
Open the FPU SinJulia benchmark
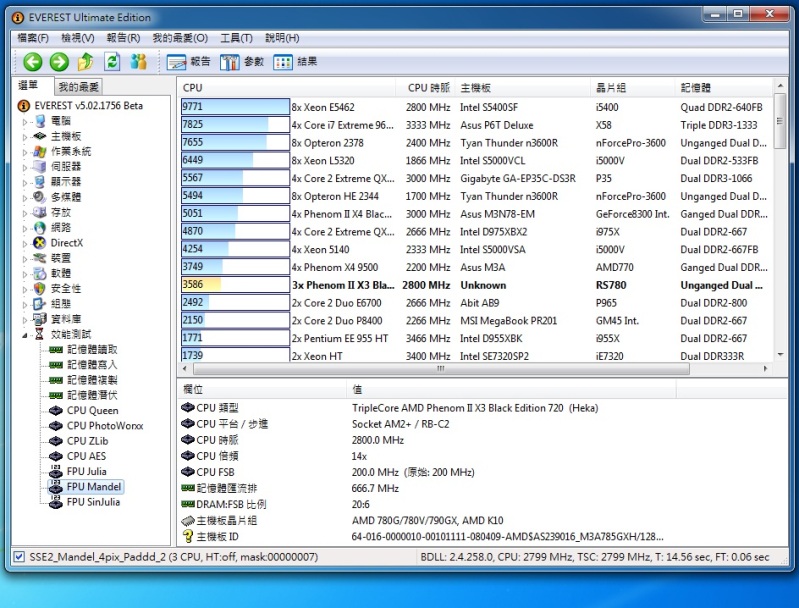pyautogui.click(x=93, y=502)
